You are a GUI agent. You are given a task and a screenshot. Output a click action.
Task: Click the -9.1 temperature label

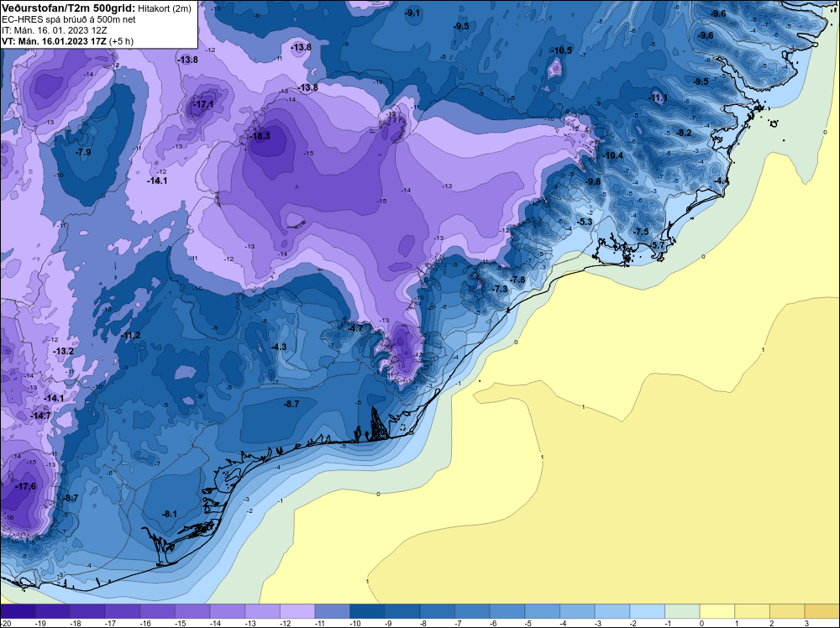pyautogui.click(x=412, y=13)
